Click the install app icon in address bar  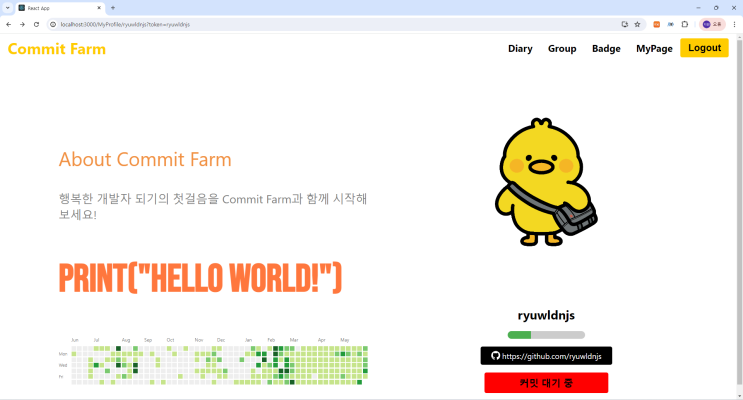(x=625, y=24)
